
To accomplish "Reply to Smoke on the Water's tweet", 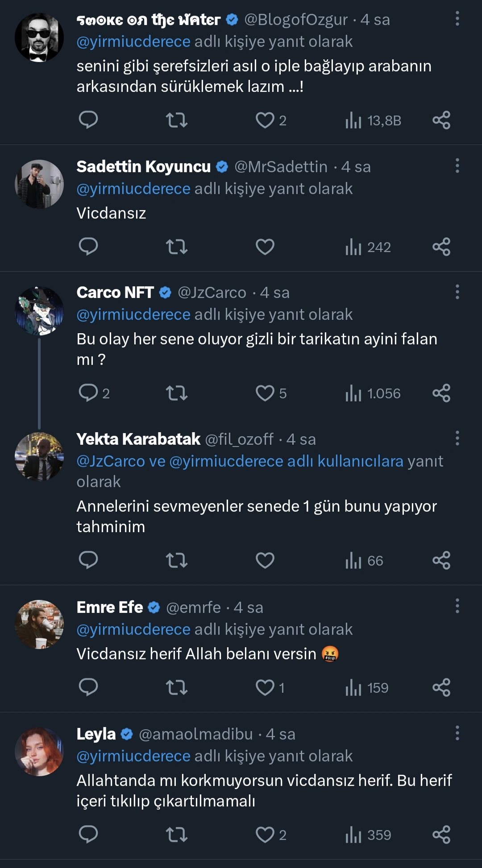I will [x=88, y=120].
